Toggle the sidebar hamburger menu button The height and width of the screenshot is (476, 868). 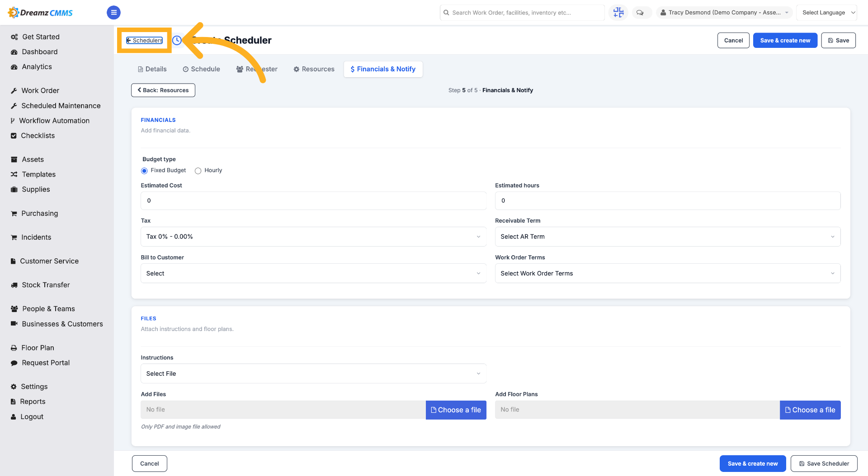(113, 13)
